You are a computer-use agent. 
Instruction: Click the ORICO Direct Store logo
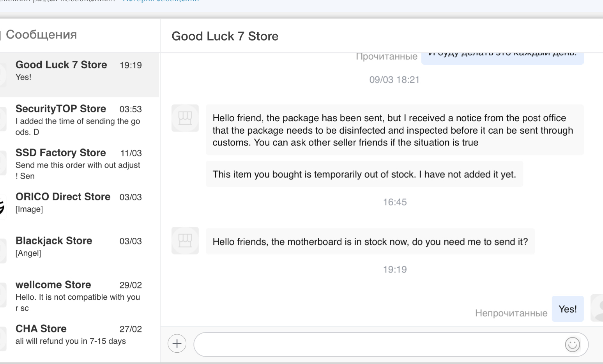(x=2, y=206)
